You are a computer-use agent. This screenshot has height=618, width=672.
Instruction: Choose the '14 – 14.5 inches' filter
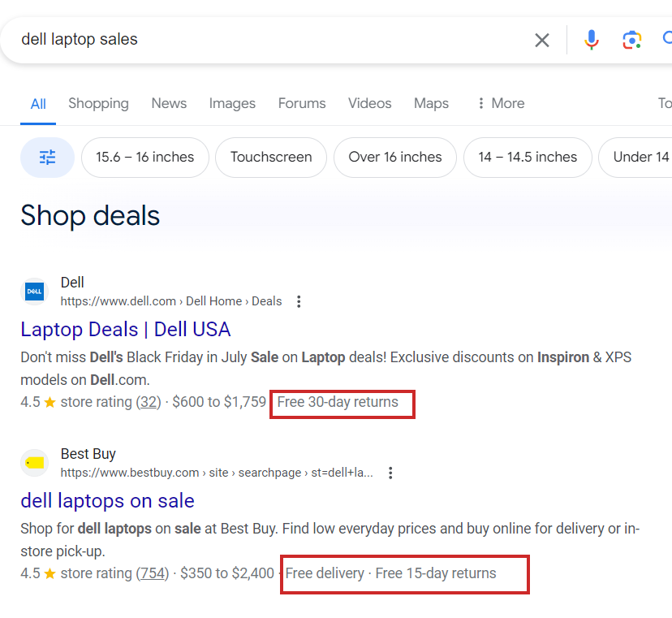[528, 158]
